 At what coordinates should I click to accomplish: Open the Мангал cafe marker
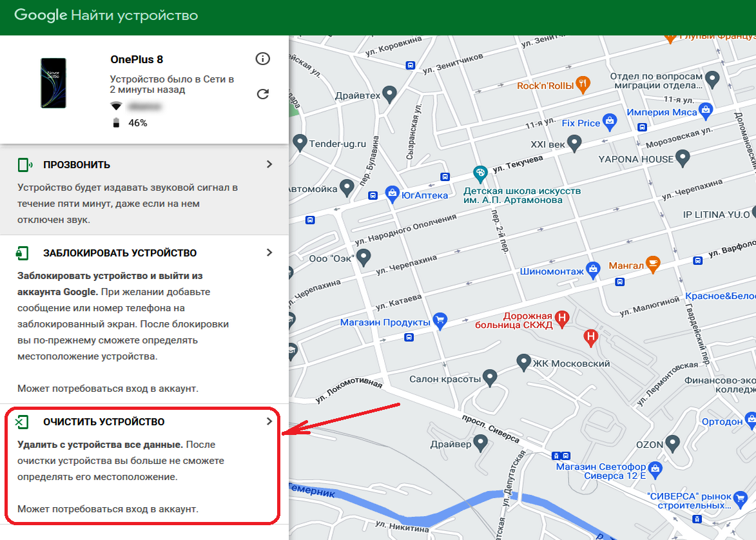[x=652, y=264]
